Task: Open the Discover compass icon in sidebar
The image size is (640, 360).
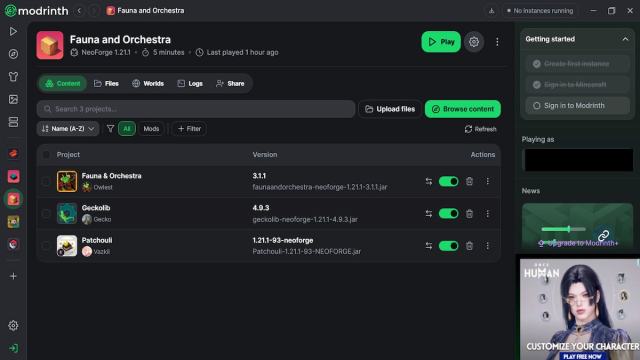Action: [13, 54]
